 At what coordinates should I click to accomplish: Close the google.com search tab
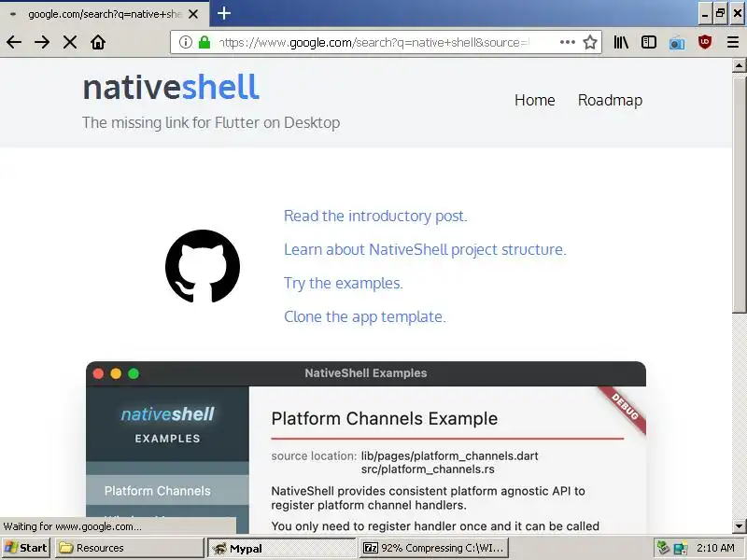click(x=193, y=14)
